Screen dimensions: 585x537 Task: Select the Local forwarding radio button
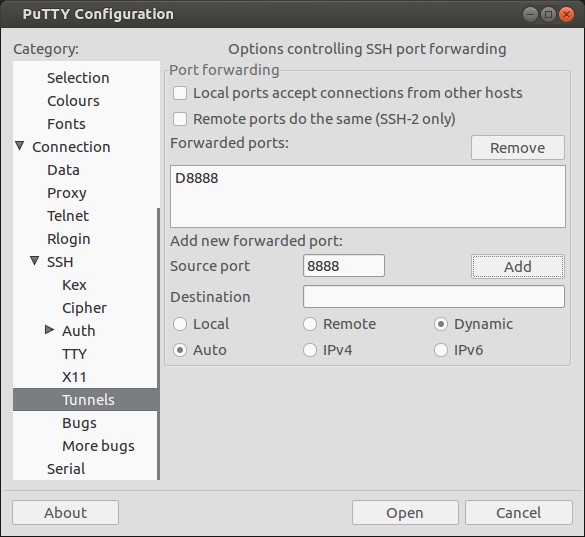click(180, 324)
